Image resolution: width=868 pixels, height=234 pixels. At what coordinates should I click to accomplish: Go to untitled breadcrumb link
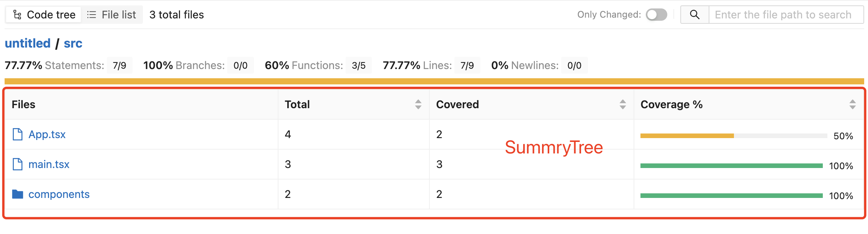point(28,43)
